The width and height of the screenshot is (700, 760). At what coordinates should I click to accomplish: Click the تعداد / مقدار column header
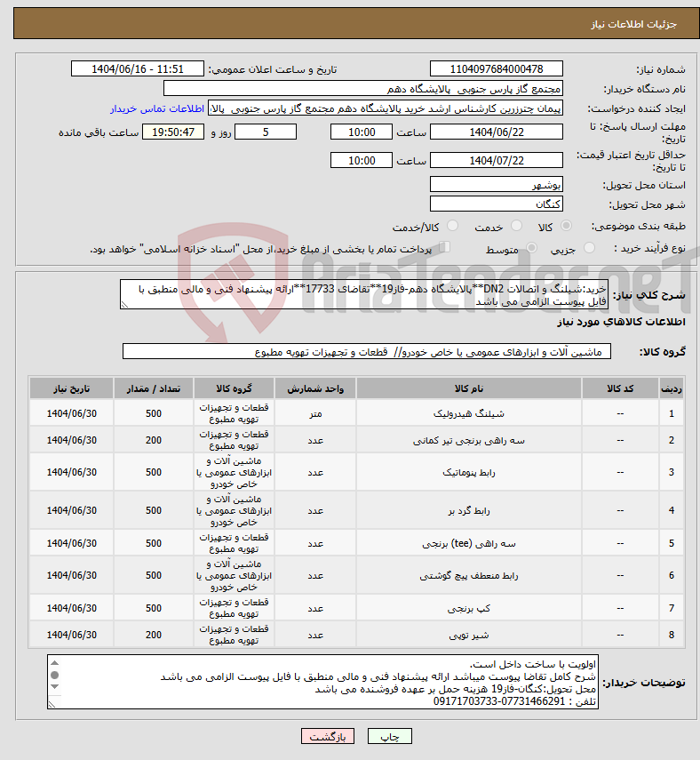(154, 388)
